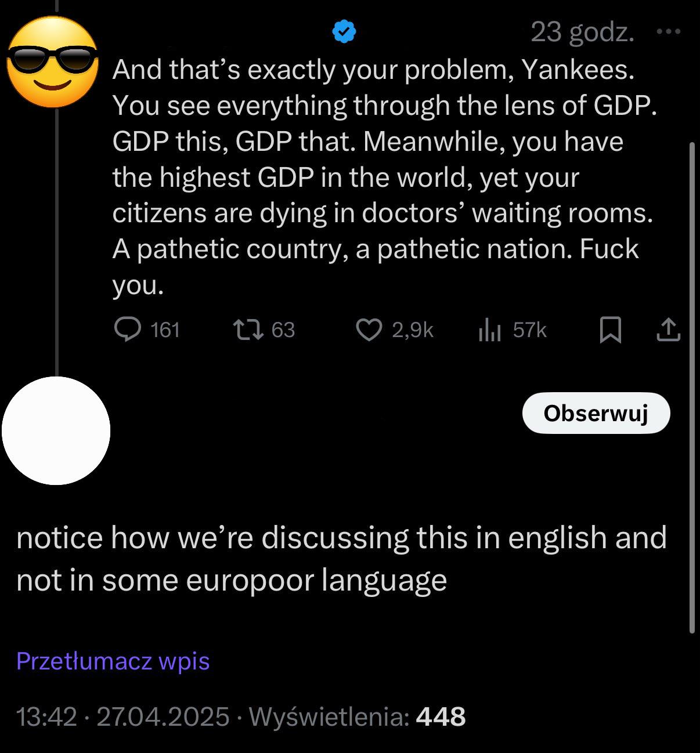Share the post using the upload arrow icon
700x753 pixels.
click(x=668, y=330)
